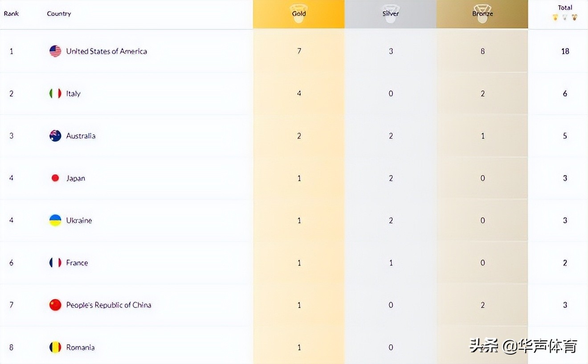Select Japan silver count 2
The width and height of the screenshot is (588, 364).
tap(391, 178)
